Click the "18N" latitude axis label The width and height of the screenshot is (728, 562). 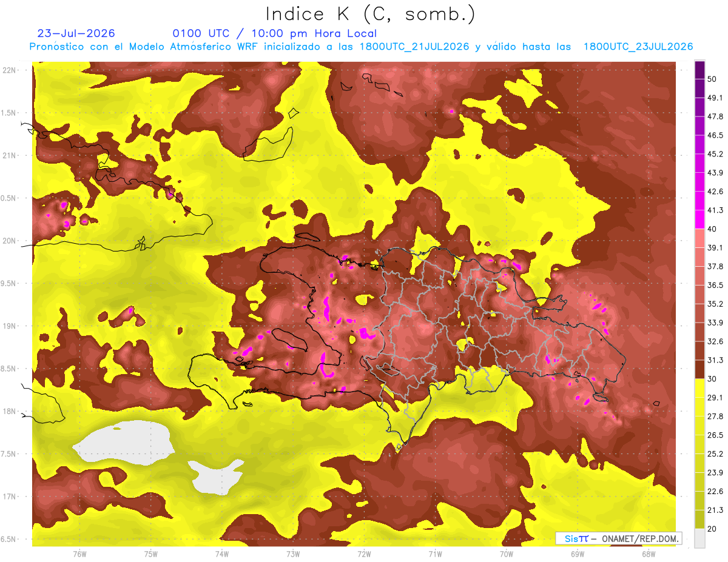click(x=8, y=412)
